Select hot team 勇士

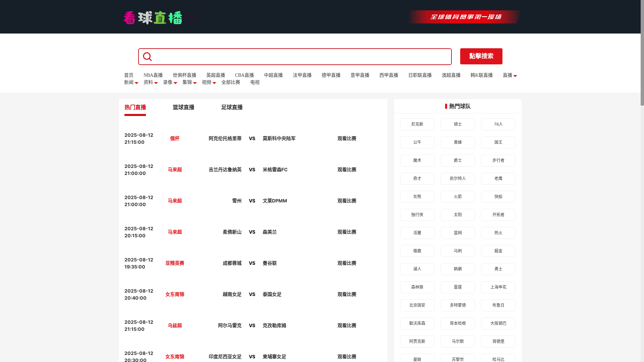498,269
